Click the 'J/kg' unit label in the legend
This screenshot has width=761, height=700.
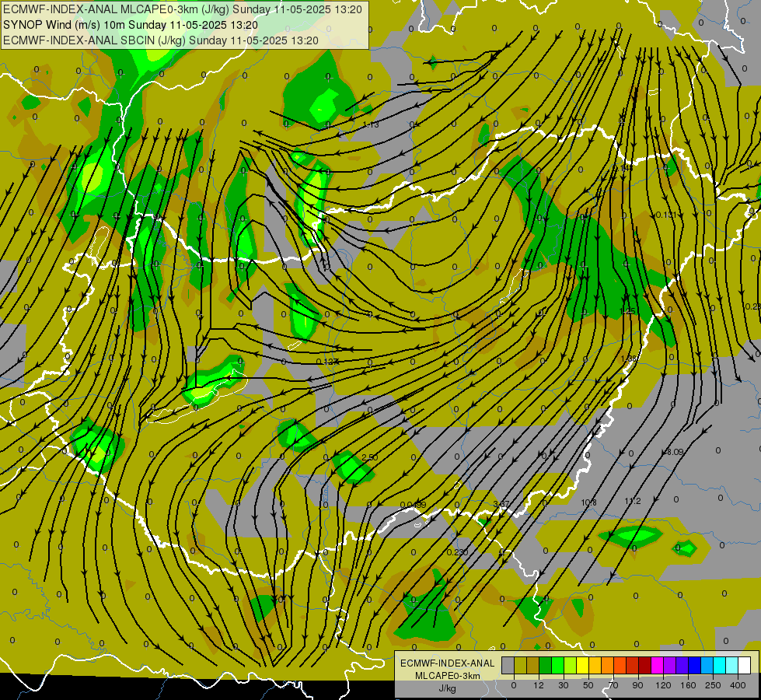448,688
